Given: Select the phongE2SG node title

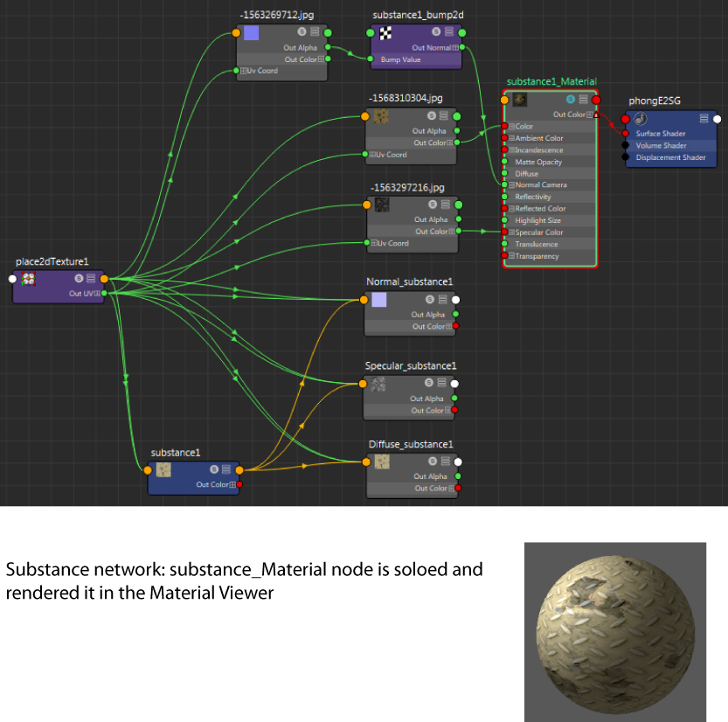Looking at the screenshot, I should (655, 101).
